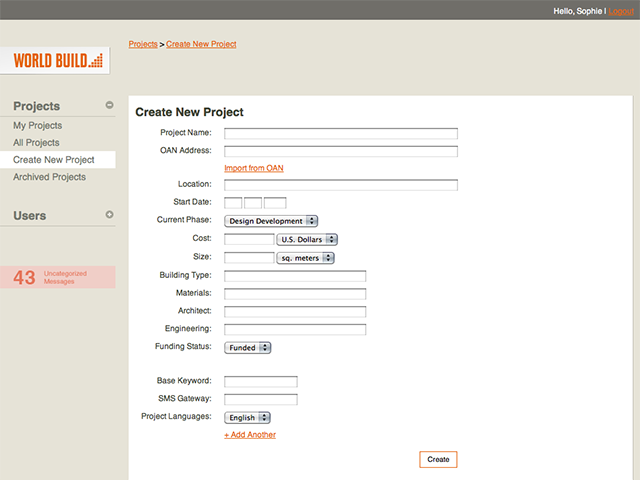Go to Projects breadcrumb link

click(143, 44)
